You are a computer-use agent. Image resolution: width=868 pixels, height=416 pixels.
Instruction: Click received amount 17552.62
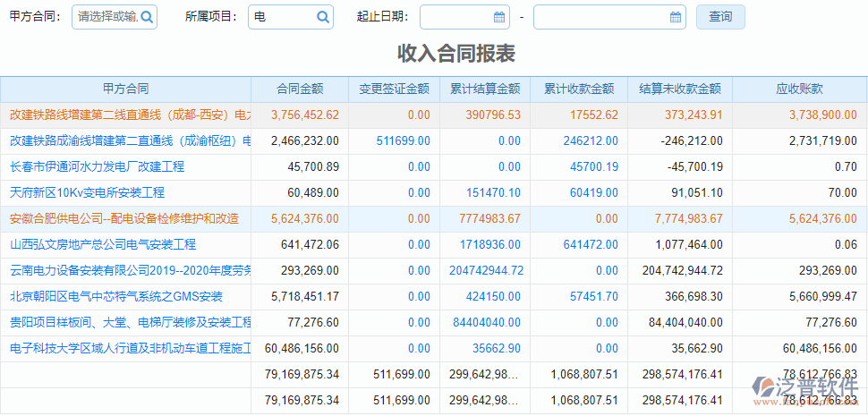pos(594,115)
